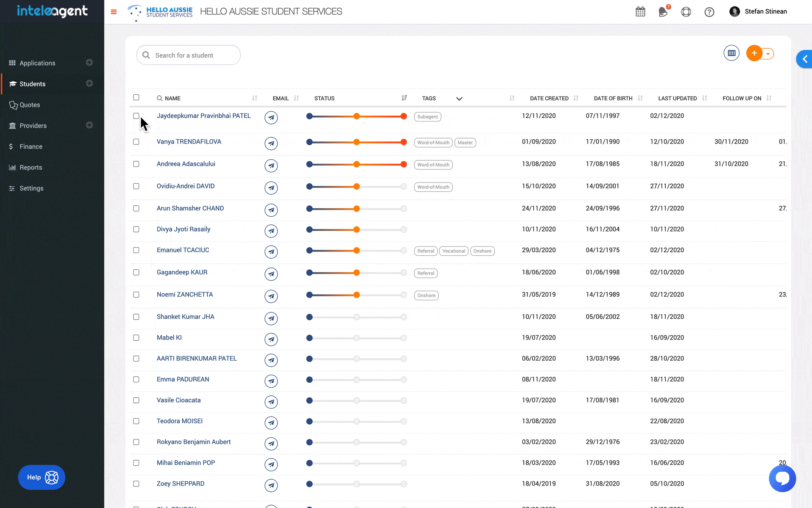The width and height of the screenshot is (812, 508).
Task: Open dropdown arrow beside orange plus button
Action: (x=768, y=54)
